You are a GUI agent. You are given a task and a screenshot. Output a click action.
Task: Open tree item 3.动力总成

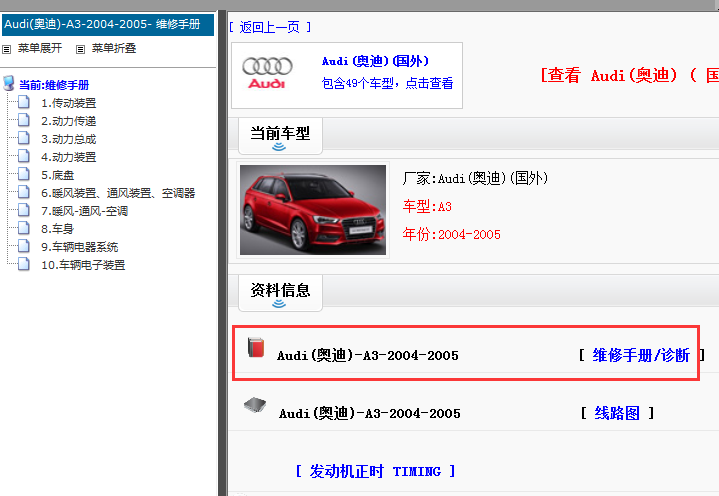(69, 139)
